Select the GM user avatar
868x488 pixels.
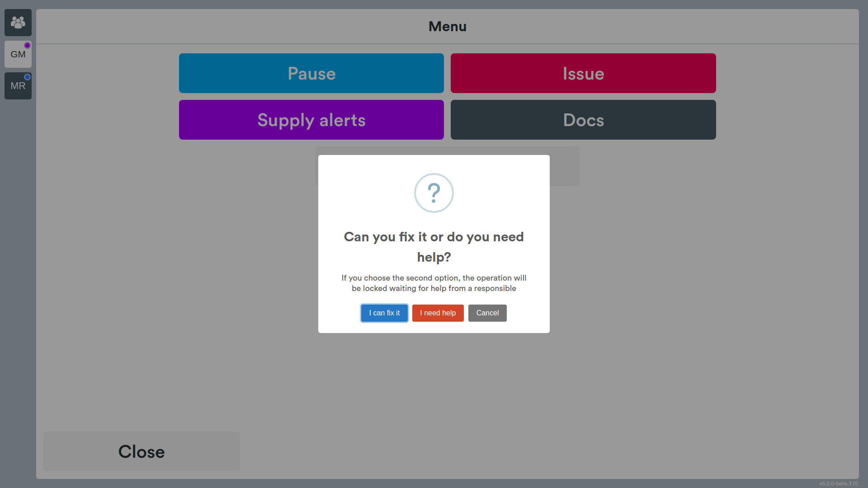click(18, 54)
